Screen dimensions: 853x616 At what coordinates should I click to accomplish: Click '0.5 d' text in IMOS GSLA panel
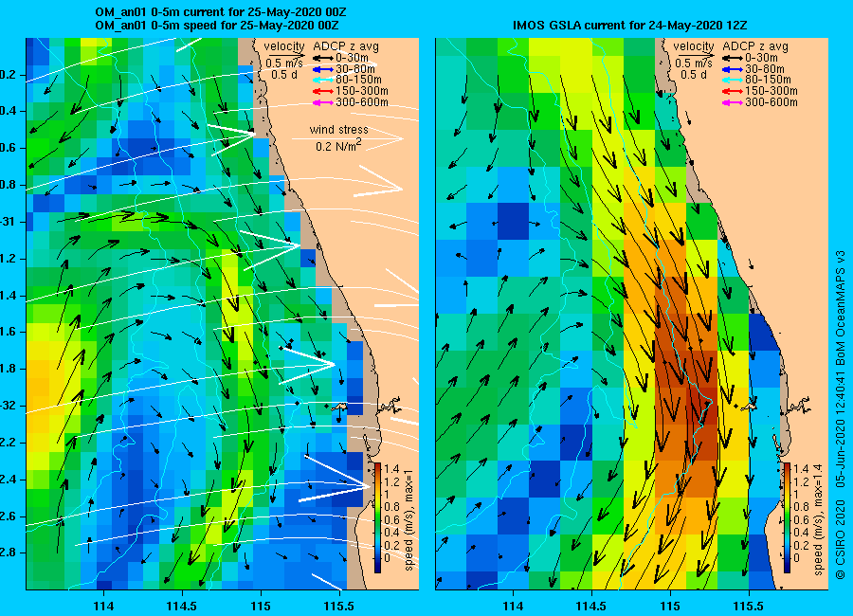click(x=694, y=75)
